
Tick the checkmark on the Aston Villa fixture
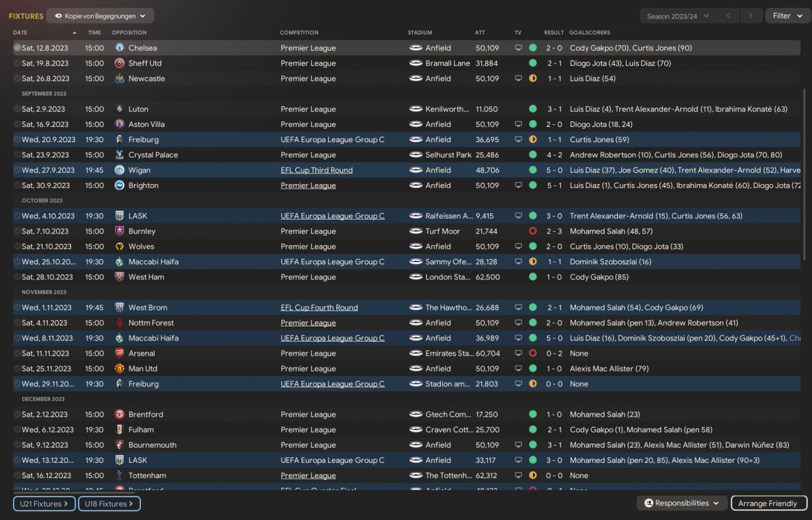[x=17, y=124]
